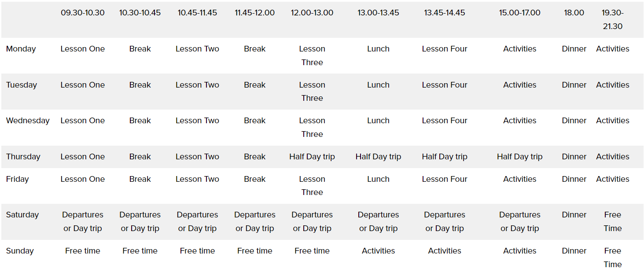Click Saturday's Free Time cell
This screenshot has height=272, width=644.
tap(612, 221)
